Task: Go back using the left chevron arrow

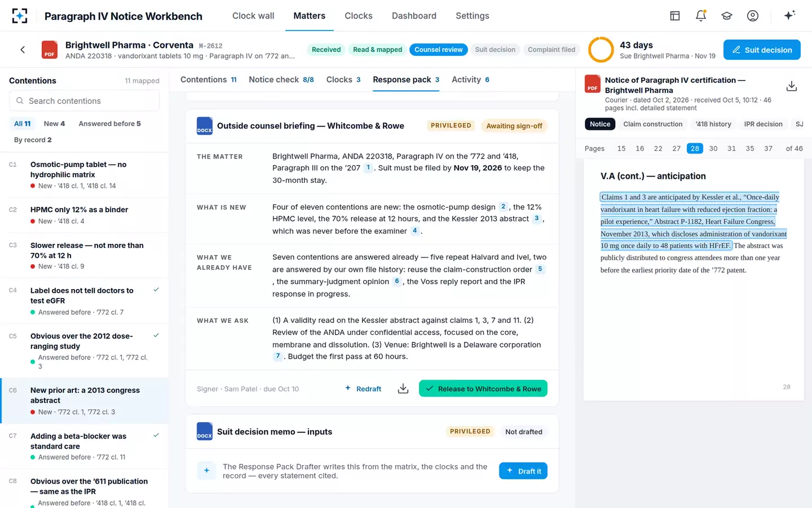Action: 23,50
